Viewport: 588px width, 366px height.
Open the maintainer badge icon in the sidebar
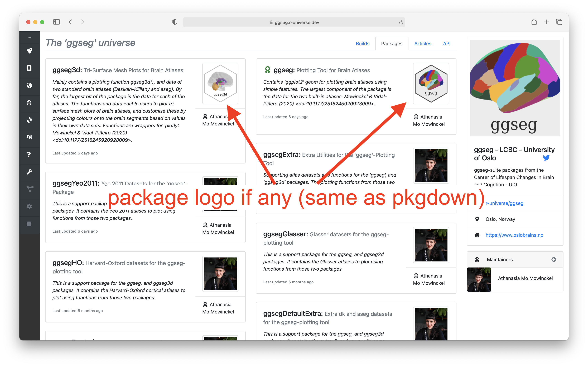tap(29, 103)
